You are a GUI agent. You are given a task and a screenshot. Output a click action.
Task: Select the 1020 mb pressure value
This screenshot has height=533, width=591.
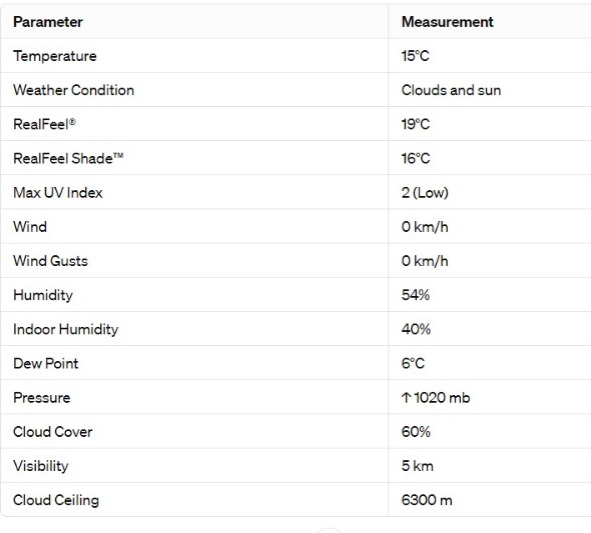[442, 398]
